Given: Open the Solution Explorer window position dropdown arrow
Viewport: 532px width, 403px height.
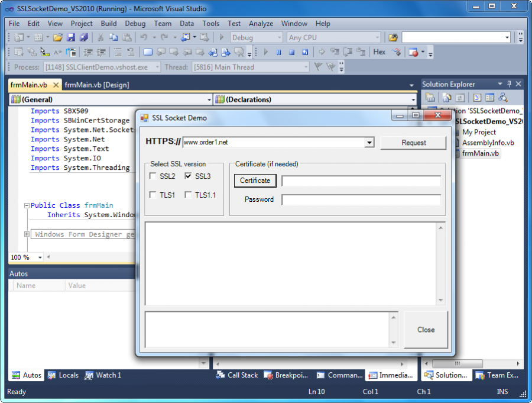Looking at the screenshot, I should [499, 84].
